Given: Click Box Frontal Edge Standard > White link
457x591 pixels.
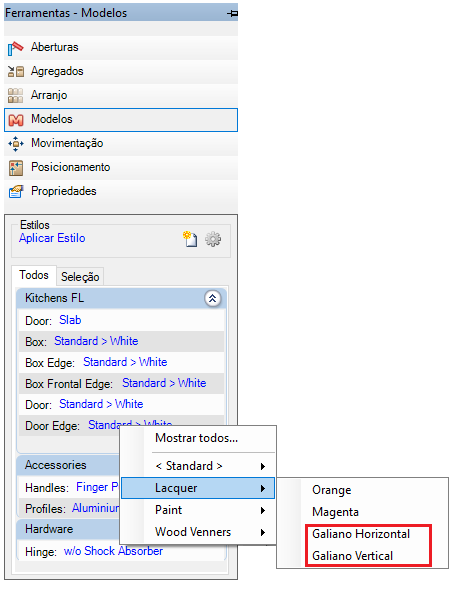Looking at the screenshot, I should 164,383.
